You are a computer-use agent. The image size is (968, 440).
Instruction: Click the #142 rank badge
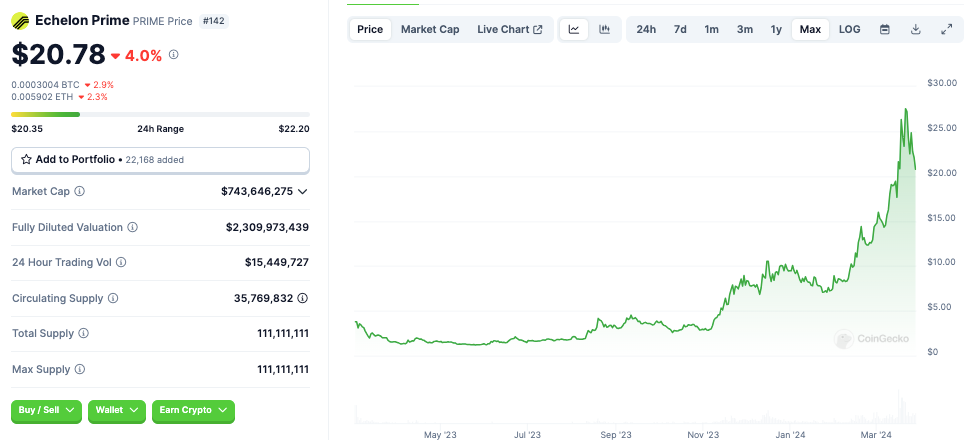pyautogui.click(x=214, y=21)
